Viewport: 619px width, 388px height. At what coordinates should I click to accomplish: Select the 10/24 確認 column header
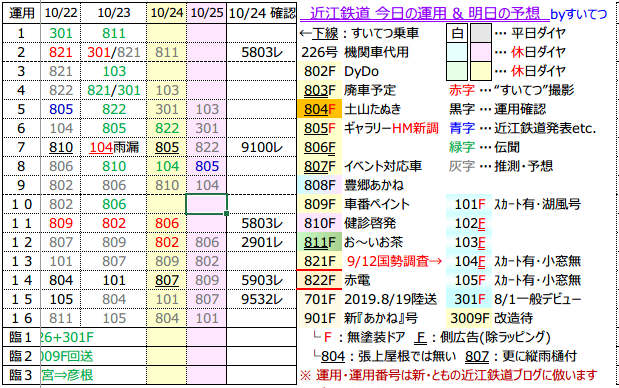(262, 13)
